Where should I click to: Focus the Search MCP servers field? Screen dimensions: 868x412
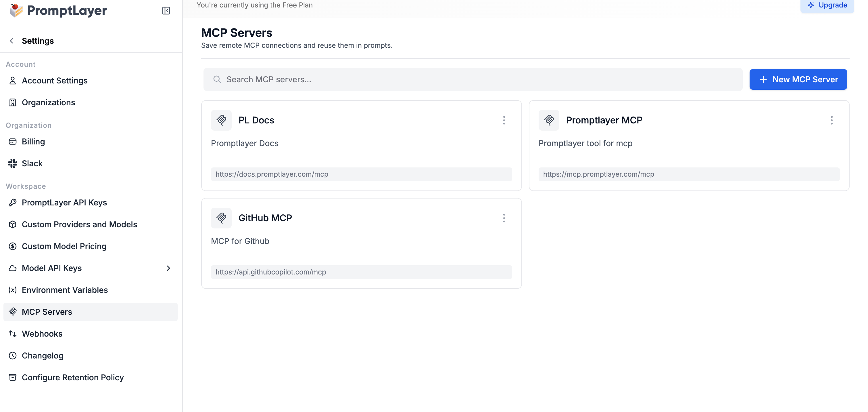pyautogui.click(x=473, y=79)
